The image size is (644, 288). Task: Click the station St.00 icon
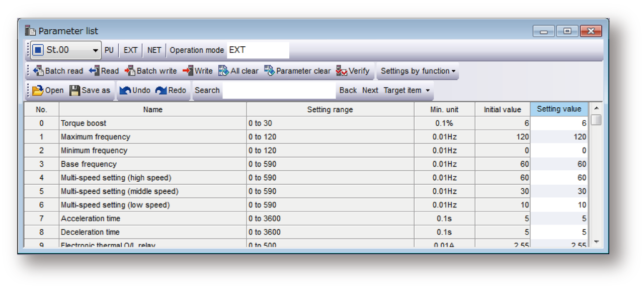click(38, 50)
